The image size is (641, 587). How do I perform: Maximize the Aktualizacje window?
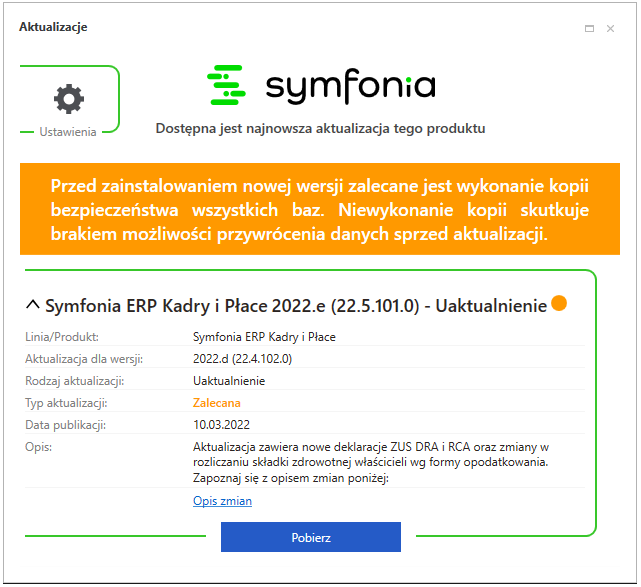point(589,29)
